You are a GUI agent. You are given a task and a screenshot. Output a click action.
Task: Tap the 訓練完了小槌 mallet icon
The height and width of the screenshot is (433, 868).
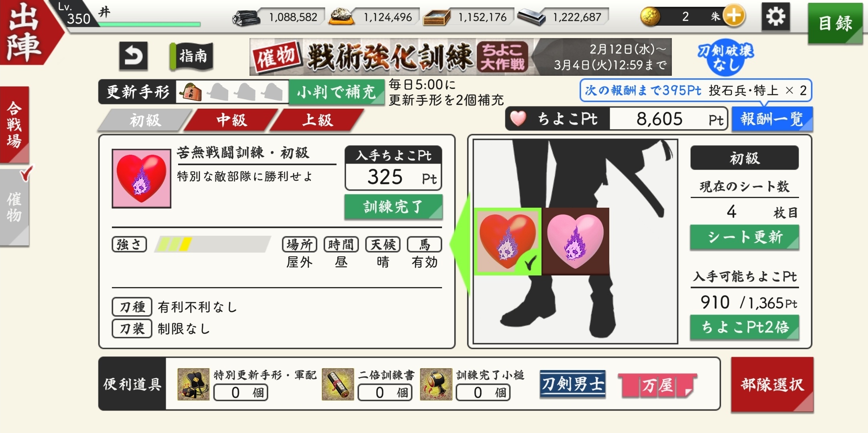click(x=436, y=384)
